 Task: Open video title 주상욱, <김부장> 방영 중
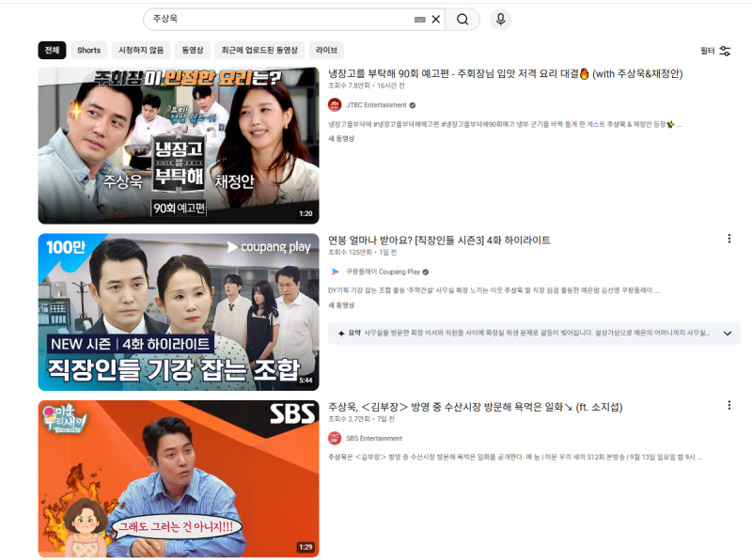tap(475, 407)
